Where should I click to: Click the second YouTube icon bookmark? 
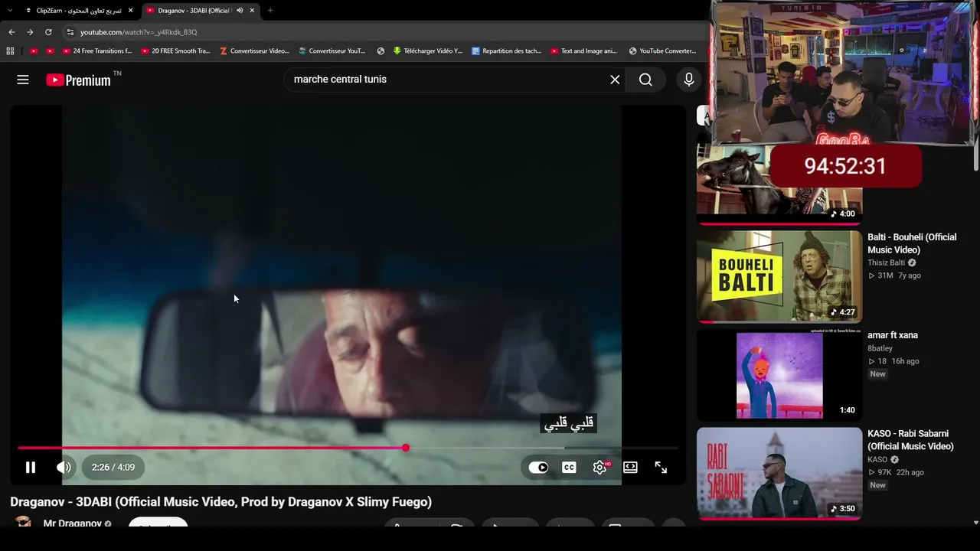click(50, 51)
